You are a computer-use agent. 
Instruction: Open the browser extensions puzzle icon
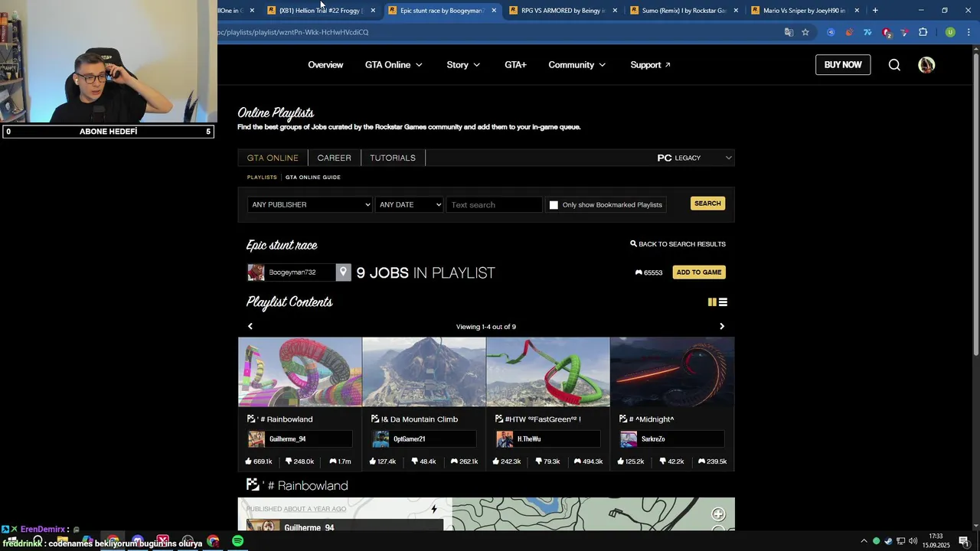pyautogui.click(x=923, y=32)
